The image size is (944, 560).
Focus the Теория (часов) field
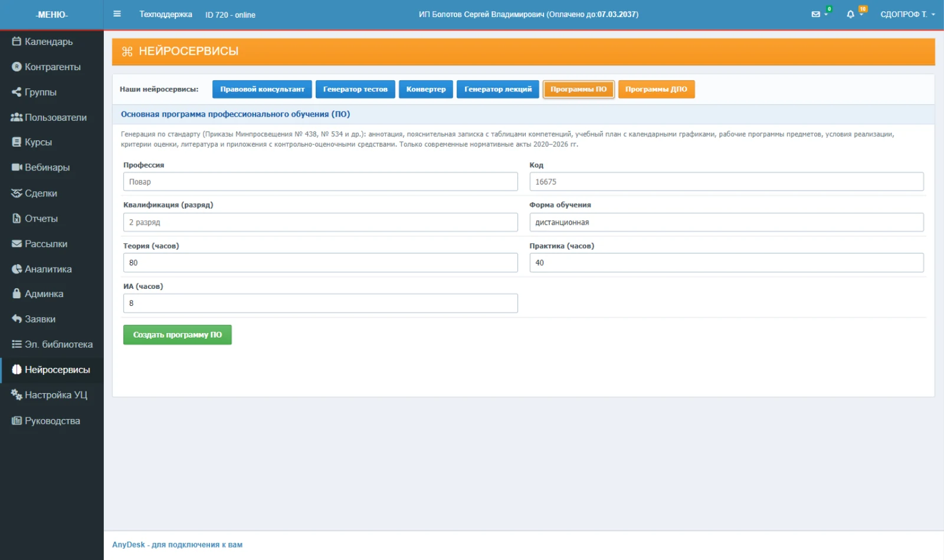tap(320, 262)
